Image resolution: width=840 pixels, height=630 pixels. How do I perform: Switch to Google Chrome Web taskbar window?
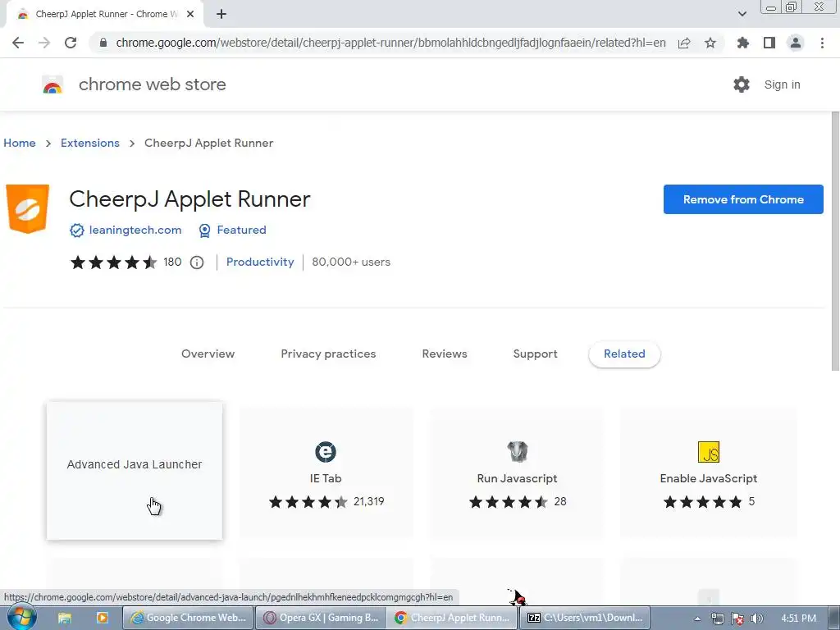click(x=189, y=618)
